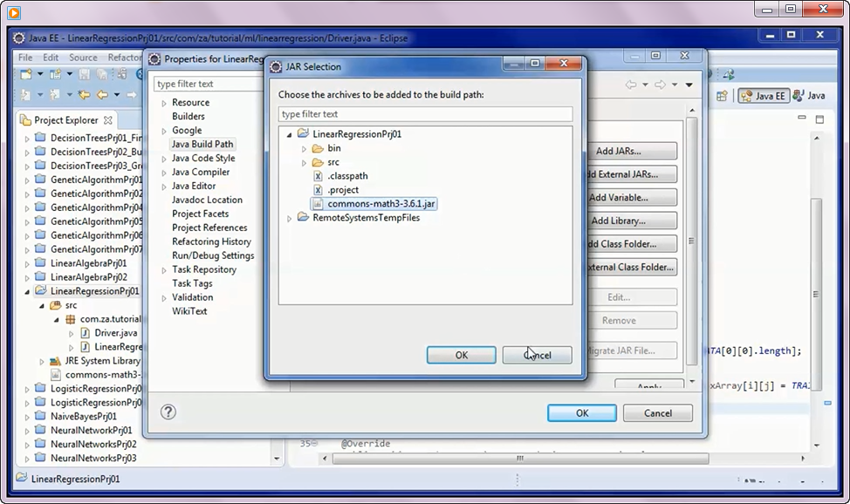Image resolution: width=850 pixels, height=504 pixels.
Task: Expand the Validation properties node
Action: pyautogui.click(x=164, y=298)
